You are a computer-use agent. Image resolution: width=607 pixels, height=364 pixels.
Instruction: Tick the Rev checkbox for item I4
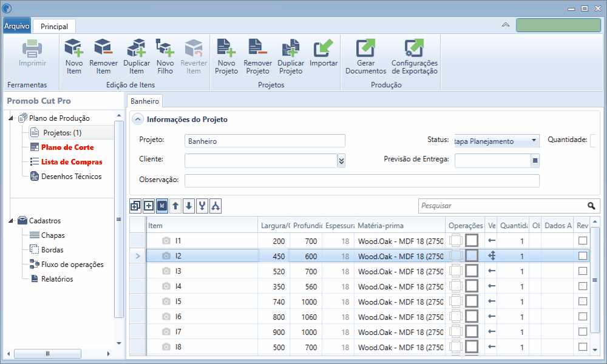coord(583,286)
